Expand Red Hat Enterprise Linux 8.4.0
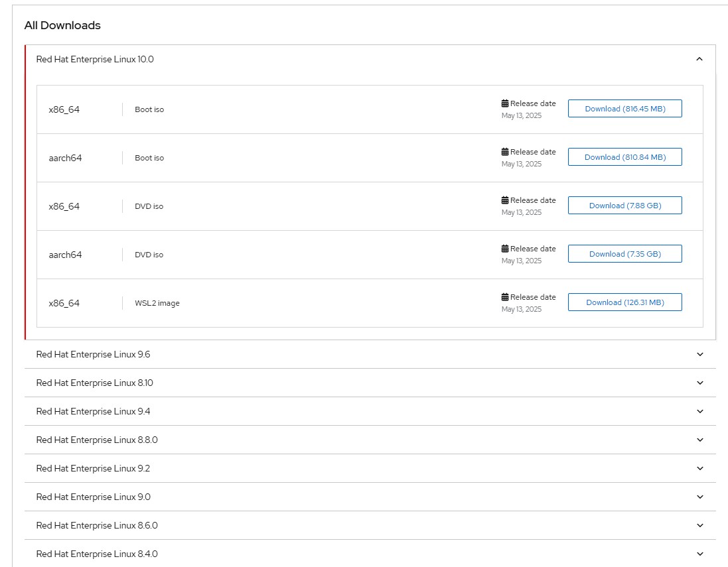The width and height of the screenshot is (728, 567). [x=370, y=554]
